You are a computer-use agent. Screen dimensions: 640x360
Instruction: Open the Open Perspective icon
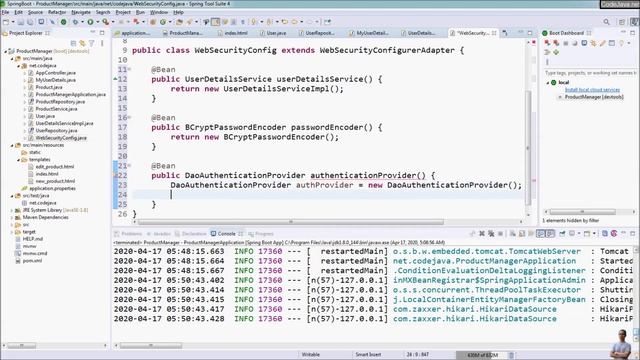[x=622, y=22]
